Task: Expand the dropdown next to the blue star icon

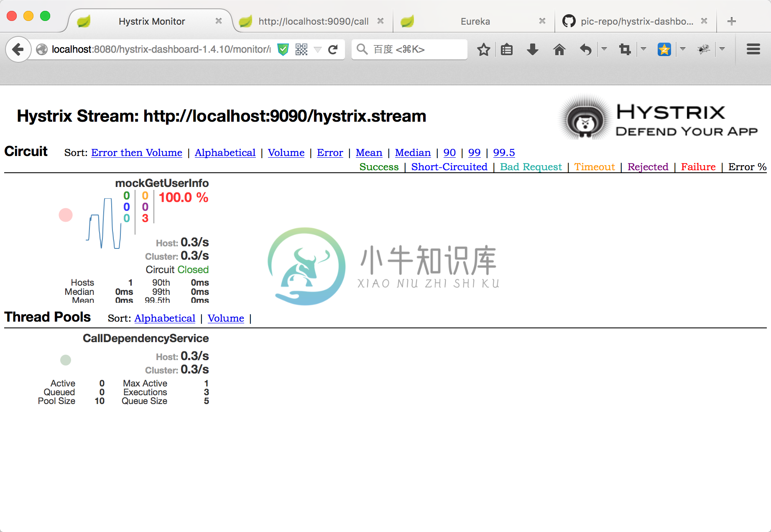Action: point(682,49)
